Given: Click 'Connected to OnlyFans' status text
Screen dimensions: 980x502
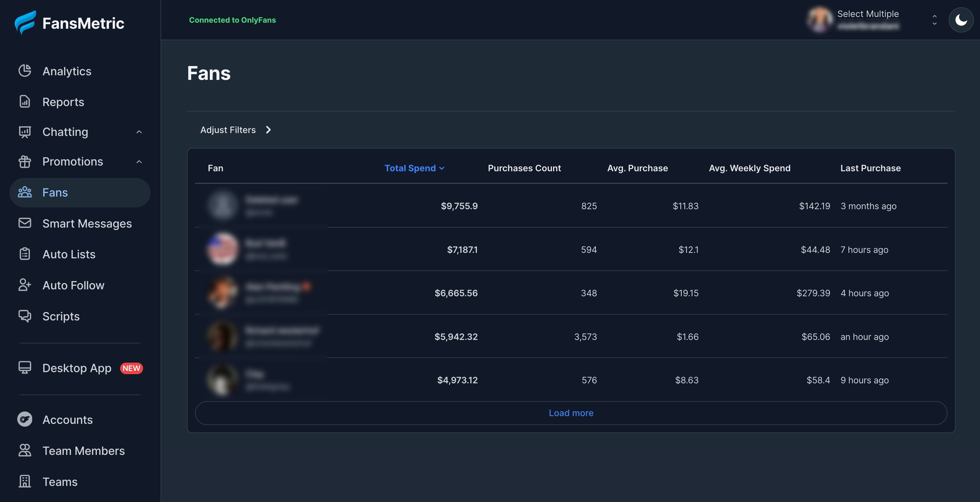Looking at the screenshot, I should coord(232,20).
